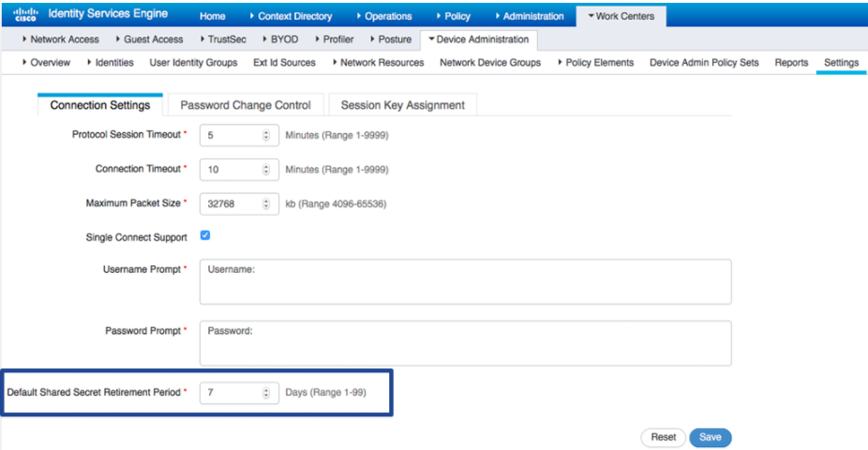Open User Identity Groups
The image size is (868, 450).
coord(193,63)
